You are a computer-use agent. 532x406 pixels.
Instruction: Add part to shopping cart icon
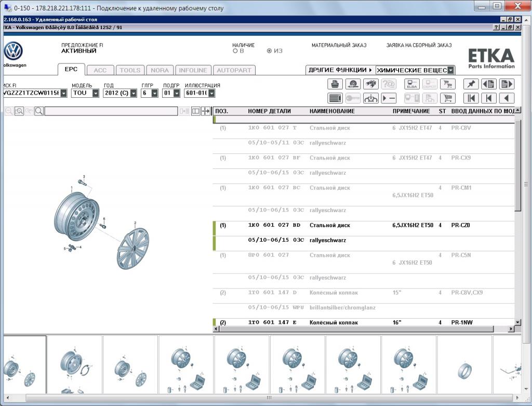pos(447,98)
